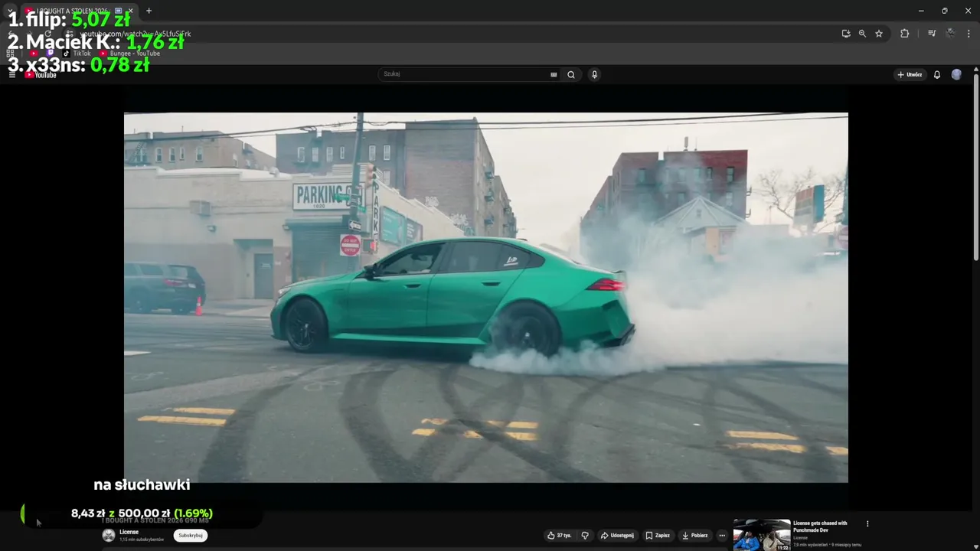Open recommended video License gets chased thumbnail
The height and width of the screenshot is (551, 980).
pos(762,535)
